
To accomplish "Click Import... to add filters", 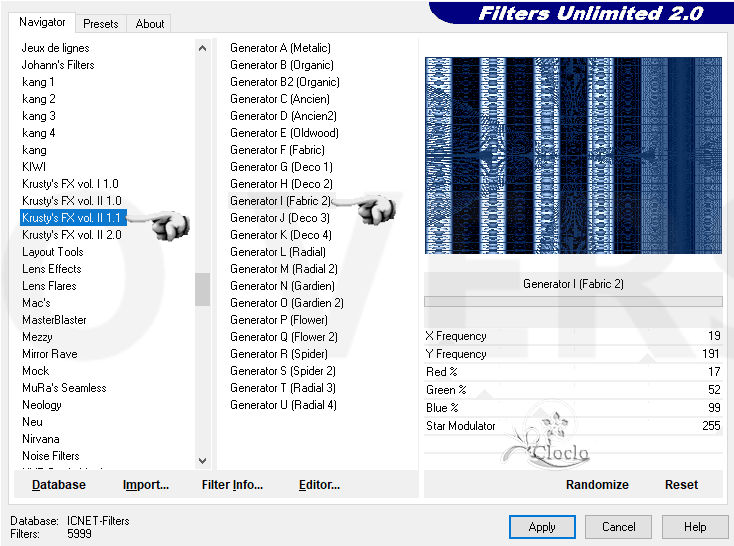I will pyautogui.click(x=146, y=485).
